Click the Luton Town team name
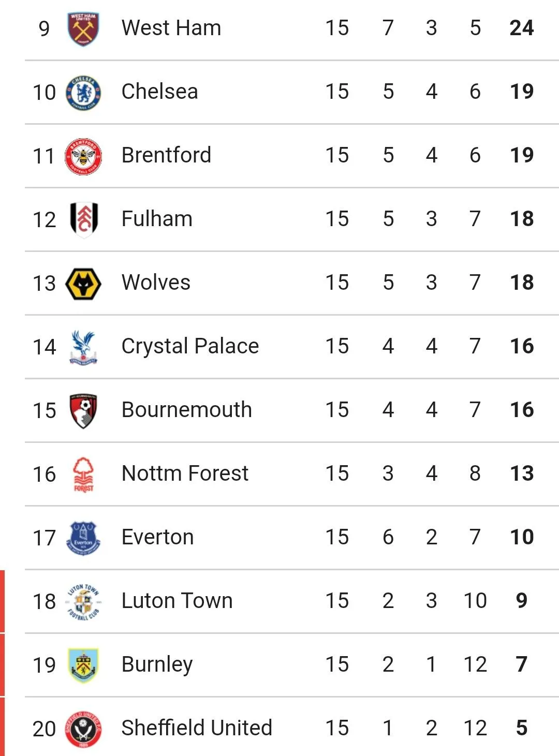The image size is (559, 756). [x=177, y=601]
